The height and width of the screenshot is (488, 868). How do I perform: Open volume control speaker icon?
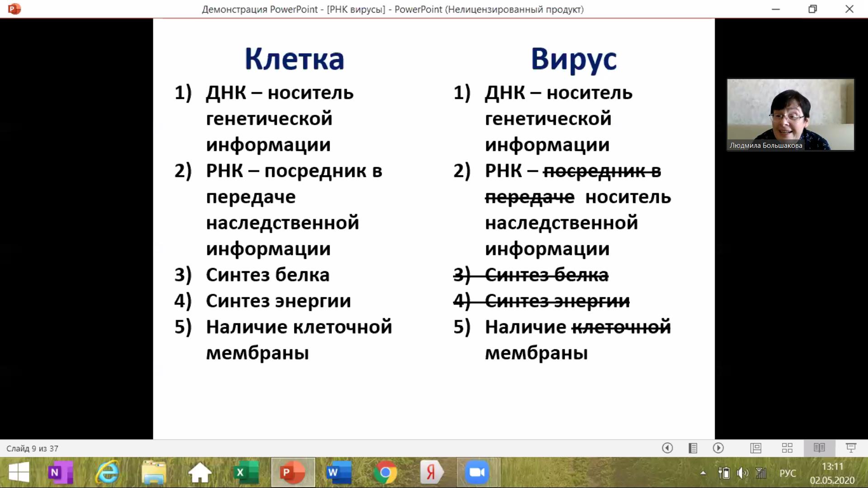click(x=742, y=473)
